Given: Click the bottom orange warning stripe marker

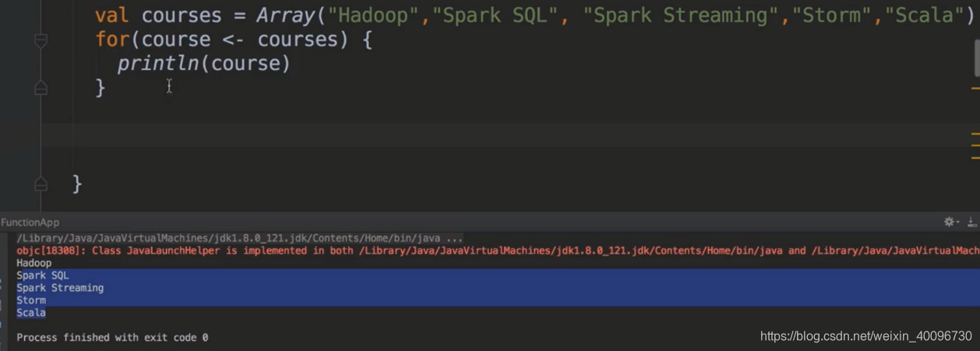Looking at the screenshot, I should tap(975, 158).
